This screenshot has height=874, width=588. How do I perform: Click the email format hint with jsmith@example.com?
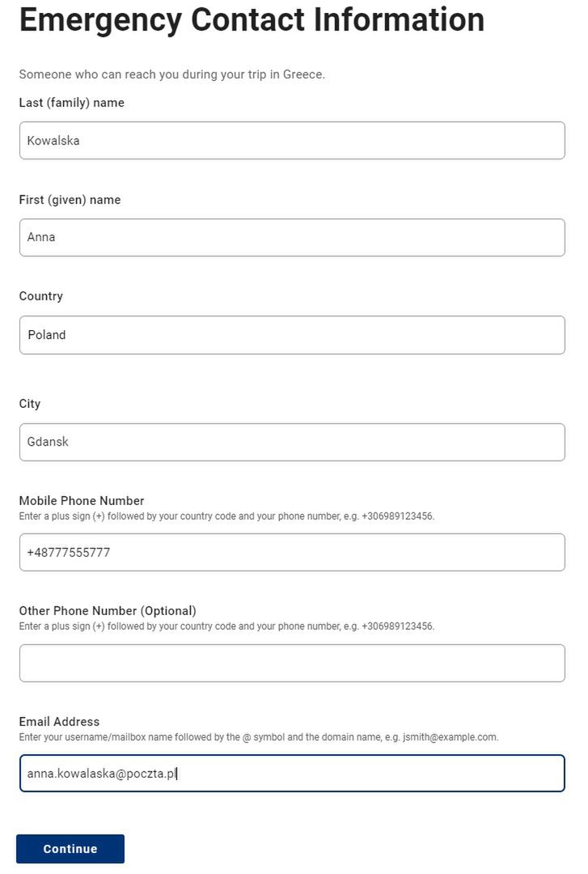click(259, 737)
